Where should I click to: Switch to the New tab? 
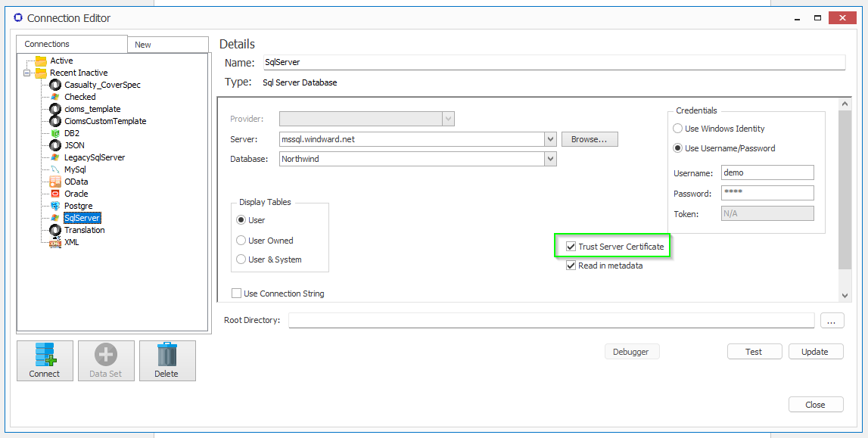pos(143,45)
